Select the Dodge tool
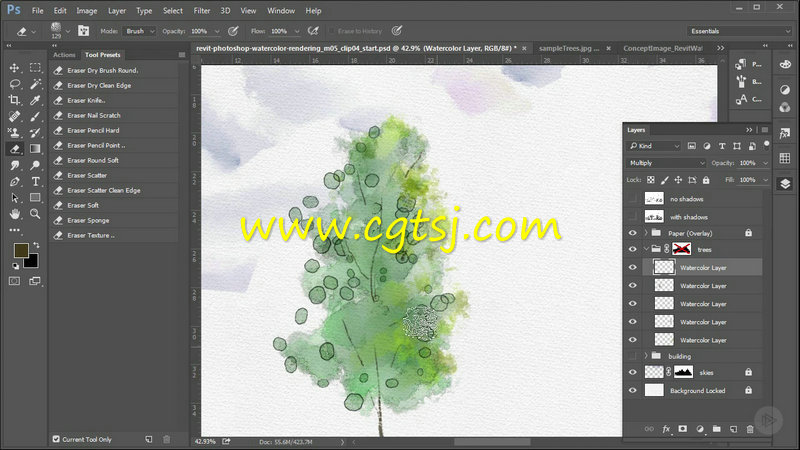The height and width of the screenshot is (450, 800). click(35, 165)
